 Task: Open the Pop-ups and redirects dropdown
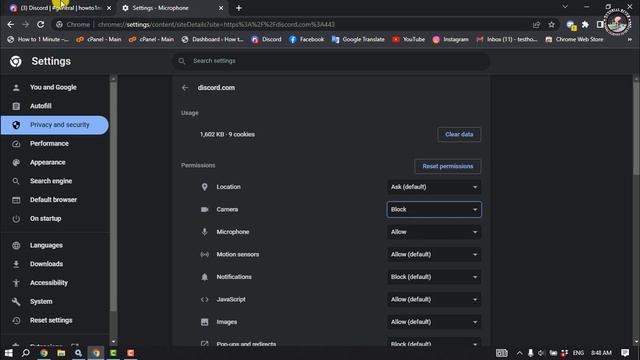434,342
